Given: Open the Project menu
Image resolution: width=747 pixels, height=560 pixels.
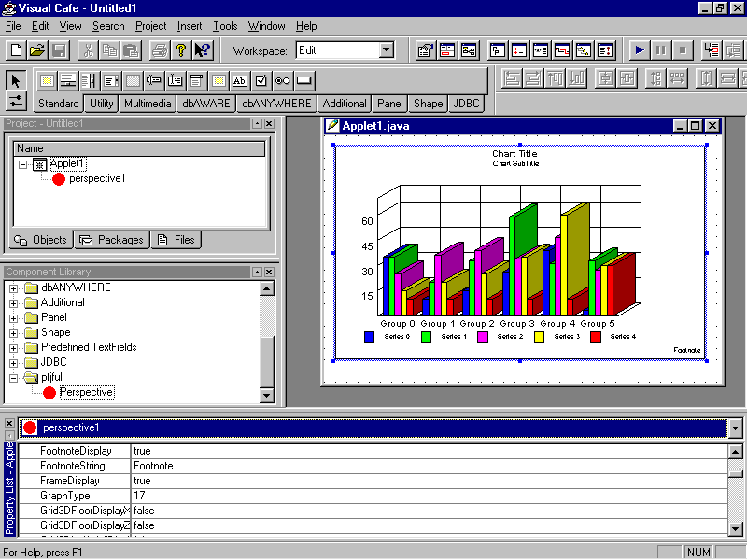Looking at the screenshot, I should tap(150, 26).
